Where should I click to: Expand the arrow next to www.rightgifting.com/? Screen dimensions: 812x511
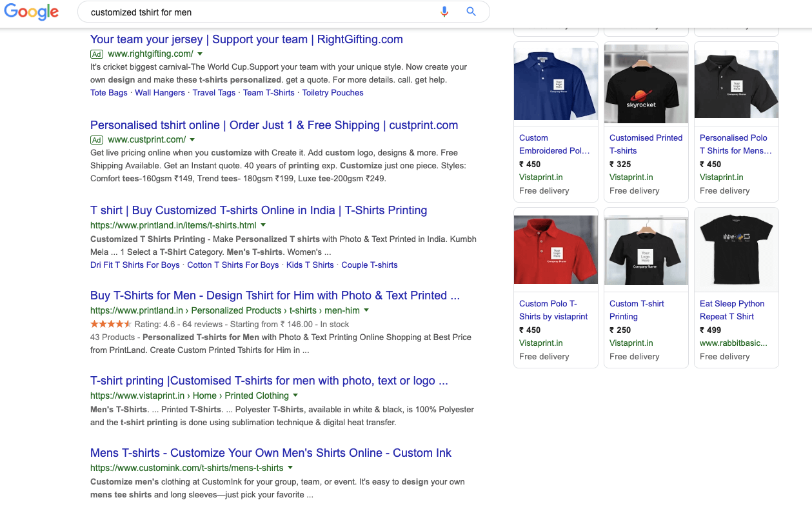(x=200, y=54)
